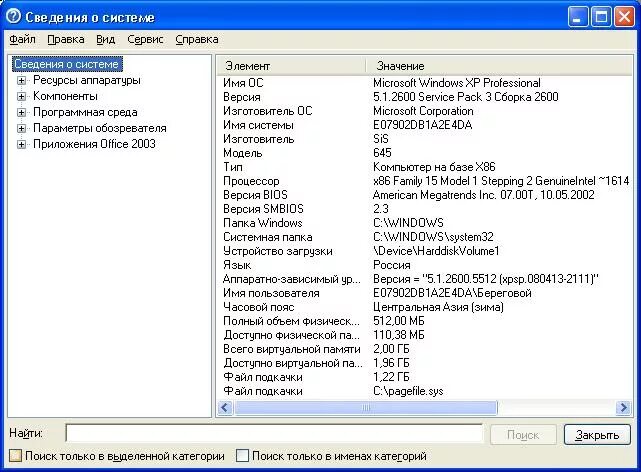Click the value Microsoft Windows XP Professional
The width and height of the screenshot is (641, 472).
(x=457, y=83)
